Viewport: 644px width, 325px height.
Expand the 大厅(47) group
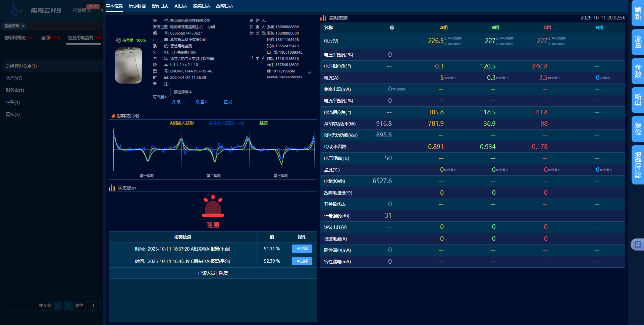click(x=14, y=78)
